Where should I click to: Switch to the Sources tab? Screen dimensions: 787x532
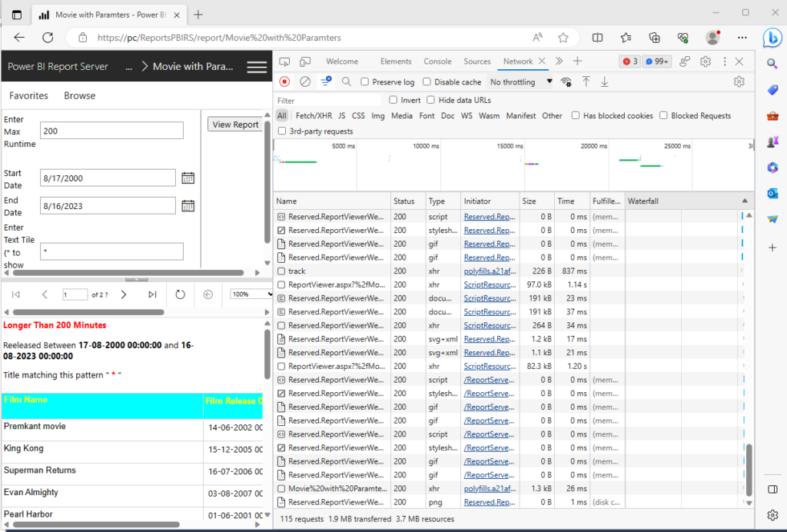[477, 62]
